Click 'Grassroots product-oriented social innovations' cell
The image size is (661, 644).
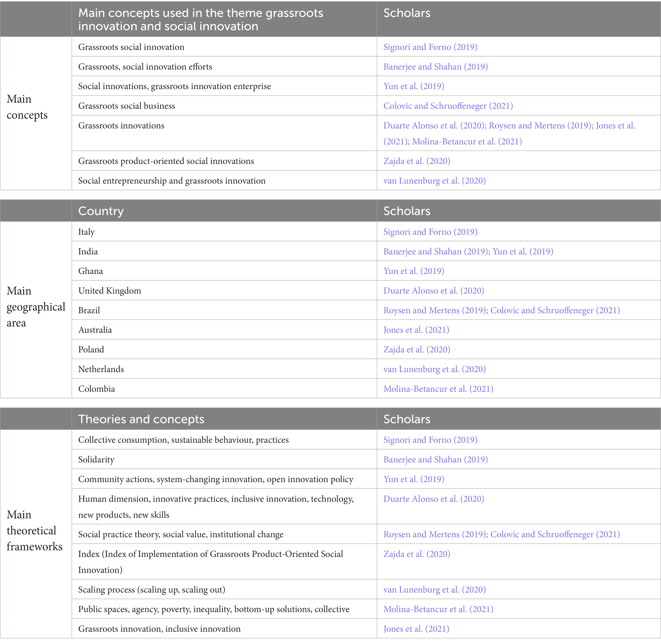(x=224, y=161)
